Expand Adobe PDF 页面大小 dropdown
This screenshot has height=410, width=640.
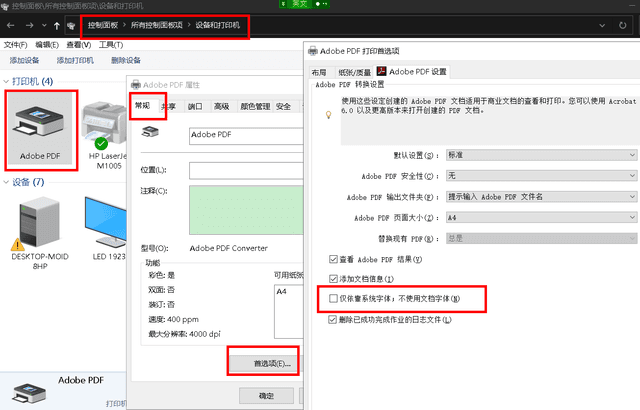coord(540,217)
